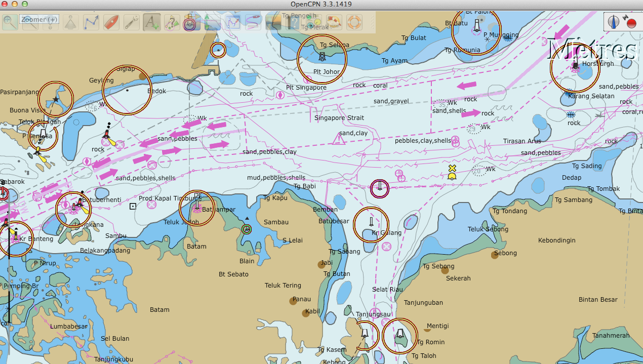Click the Tg Rumunia label
This screenshot has height=364, width=643.
pos(462,50)
